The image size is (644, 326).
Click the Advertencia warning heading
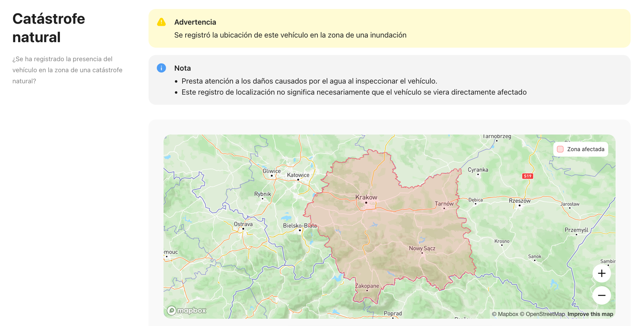[x=195, y=22]
